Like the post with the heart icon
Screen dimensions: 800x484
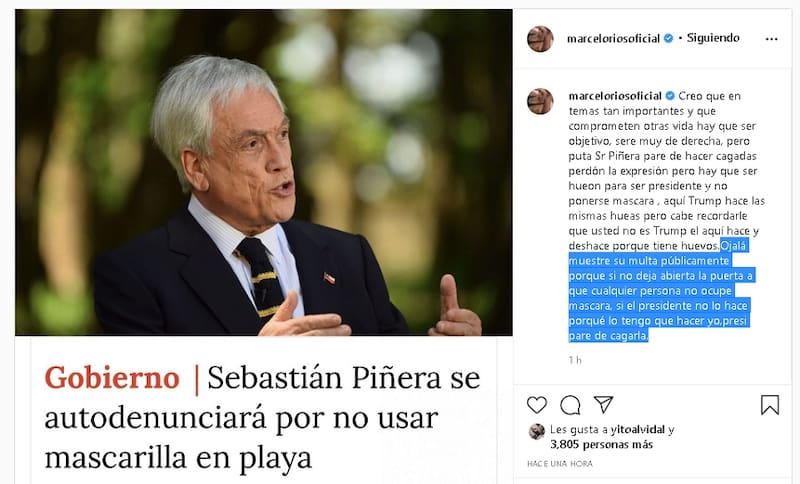pyautogui.click(x=536, y=405)
